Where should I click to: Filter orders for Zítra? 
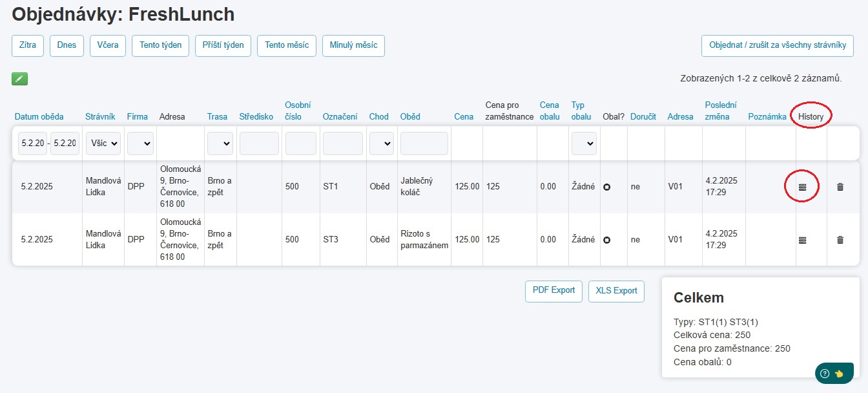click(x=28, y=45)
